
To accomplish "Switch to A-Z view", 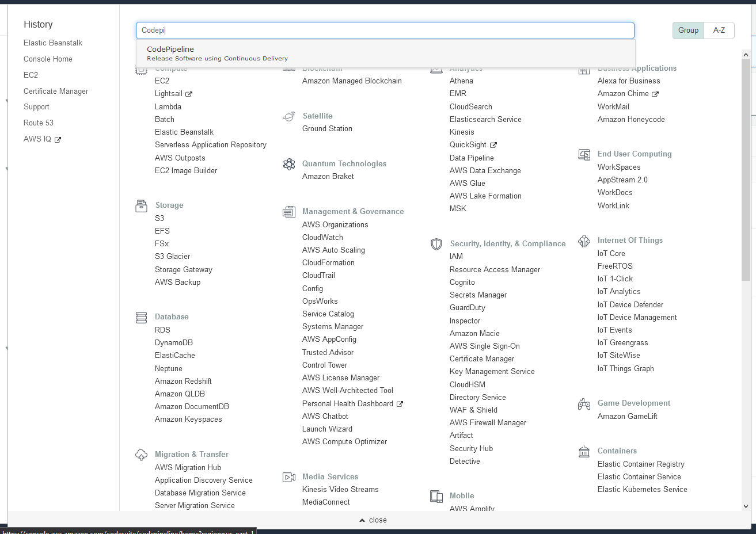I will (719, 30).
